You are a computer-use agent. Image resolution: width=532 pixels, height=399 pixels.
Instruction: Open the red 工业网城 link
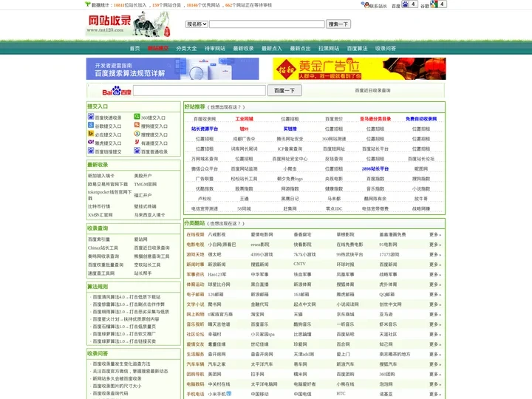(245, 119)
